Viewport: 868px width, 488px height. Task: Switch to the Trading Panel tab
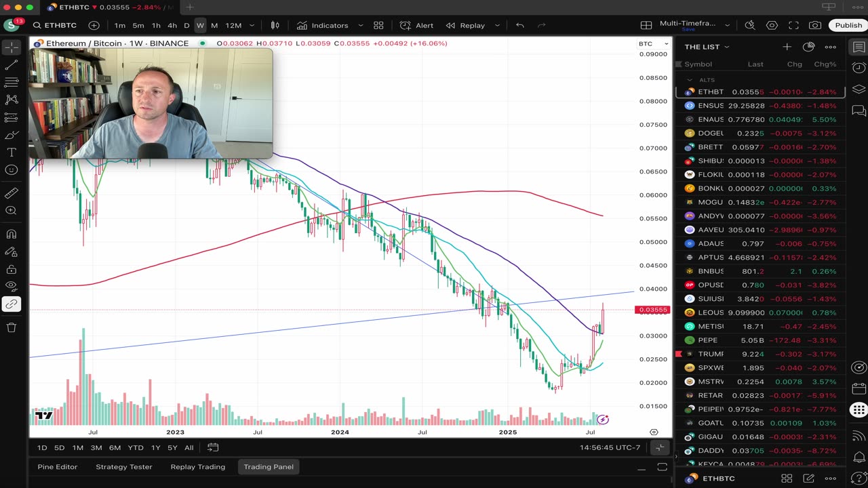pyautogui.click(x=269, y=466)
